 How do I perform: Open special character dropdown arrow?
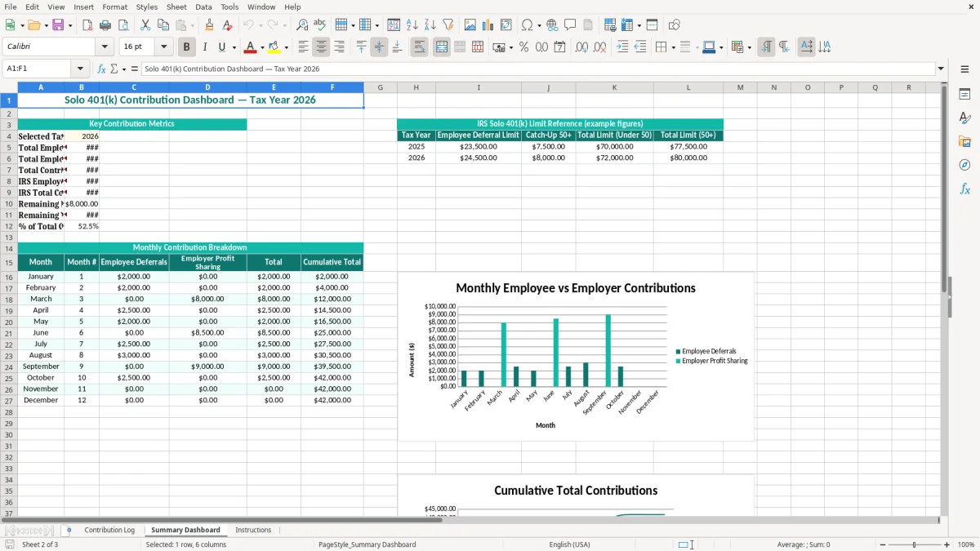tap(540, 25)
